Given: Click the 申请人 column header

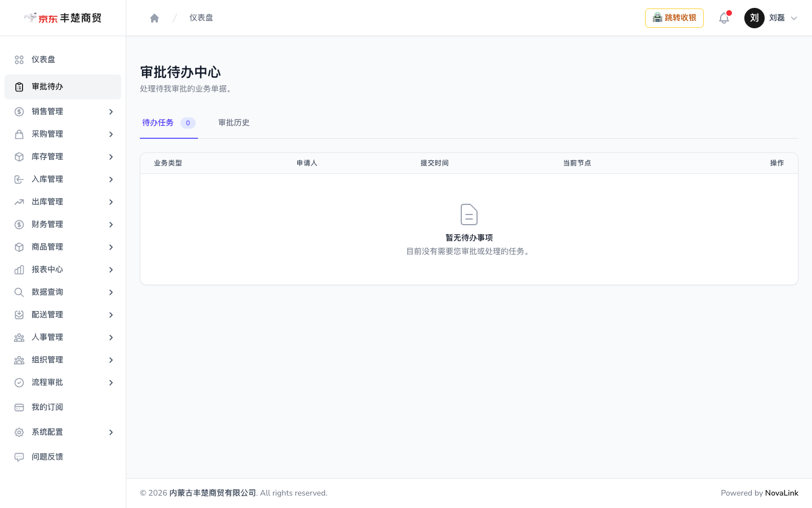Looking at the screenshot, I should coord(307,163).
